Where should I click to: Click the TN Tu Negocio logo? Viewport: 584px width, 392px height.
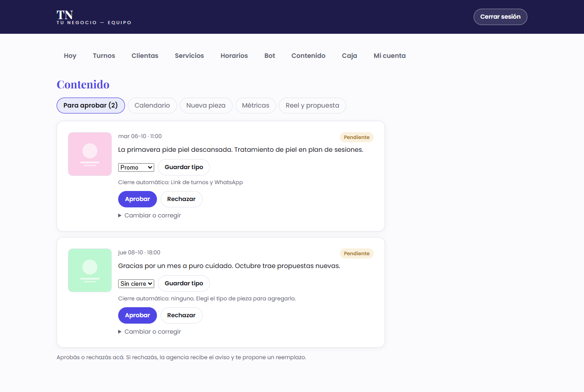click(x=94, y=17)
